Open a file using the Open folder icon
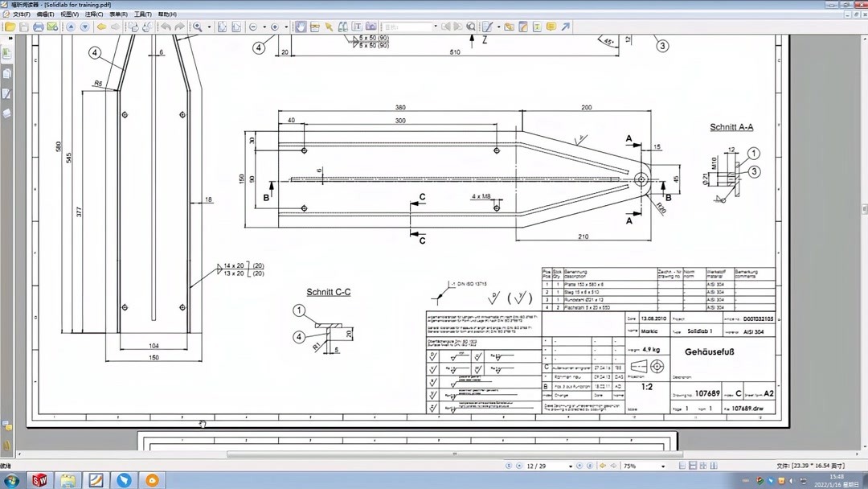Screen dimensions: 868x489 [x=11, y=27]
